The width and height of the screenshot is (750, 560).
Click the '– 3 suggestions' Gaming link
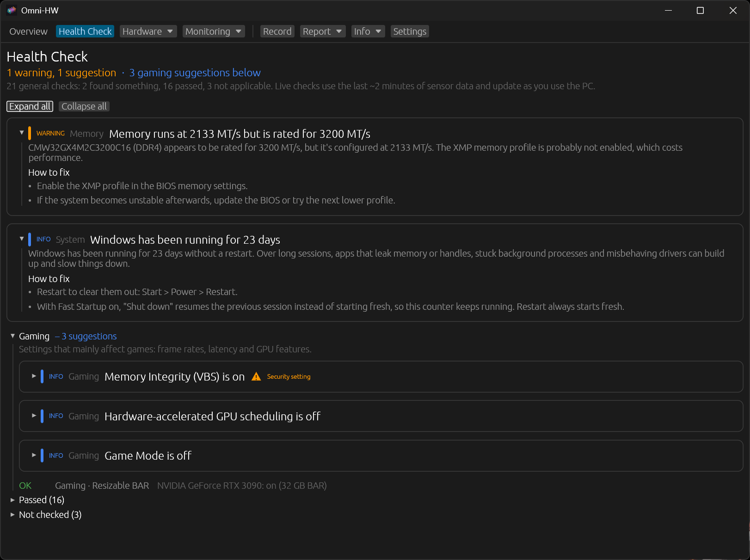[86, 336]
